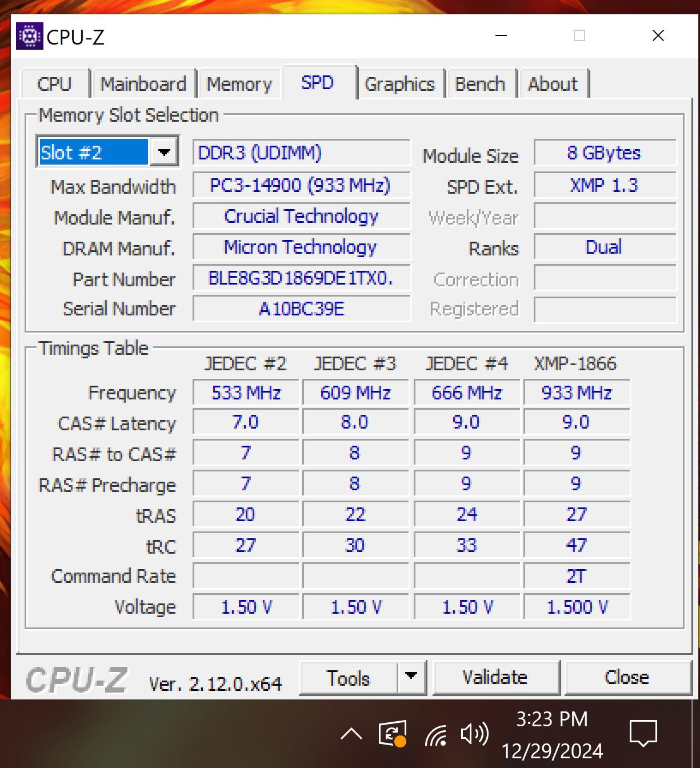Expand the Tools dropdown arrow
Viewport: 700px width, 768px height.
pyautogui.click(x=411, y=677)
